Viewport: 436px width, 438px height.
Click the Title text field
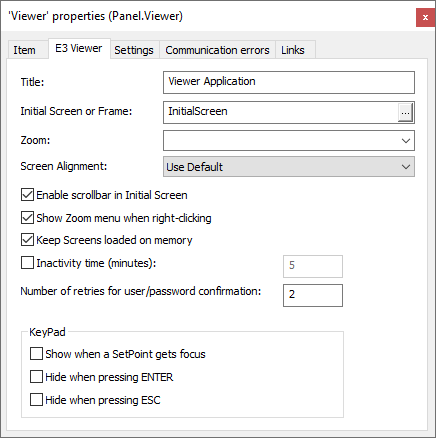pos(289,82)
